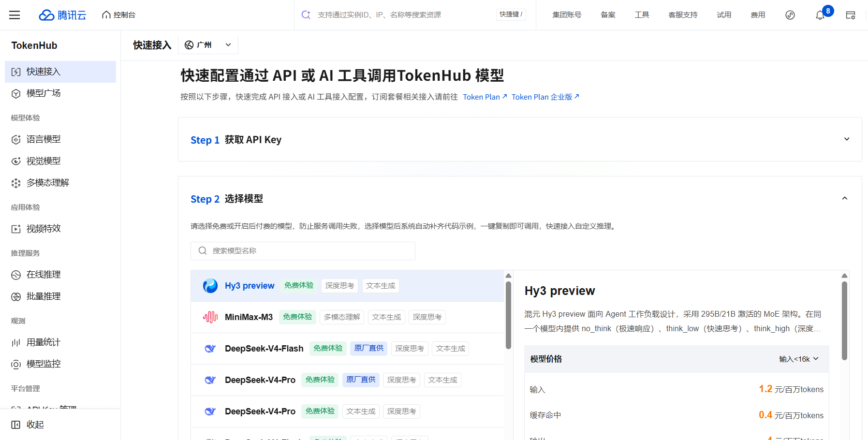Open the 试用 menu

[724, 15]
